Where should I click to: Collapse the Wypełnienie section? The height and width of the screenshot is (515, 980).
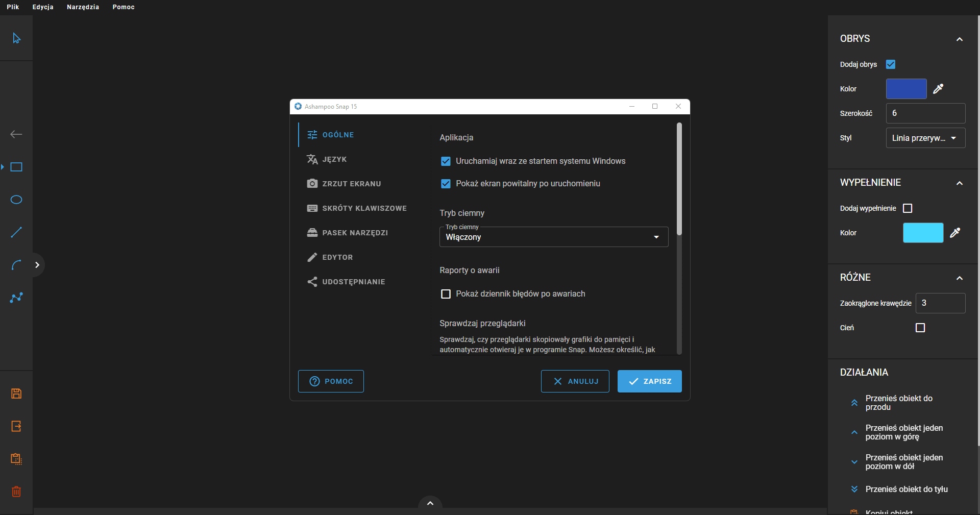pos(960,183)
